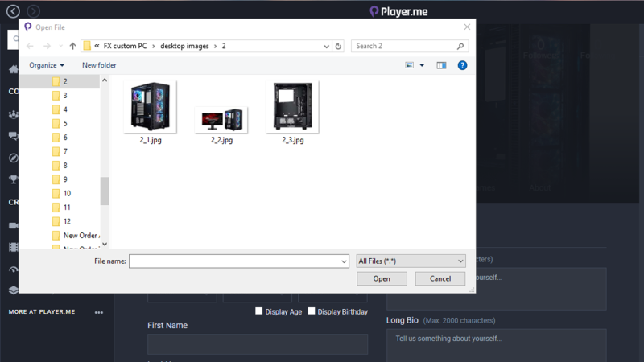This screenshot has height=362, width=644.
Task: Expand chevron after desktop images
Action: coord(215,46)
